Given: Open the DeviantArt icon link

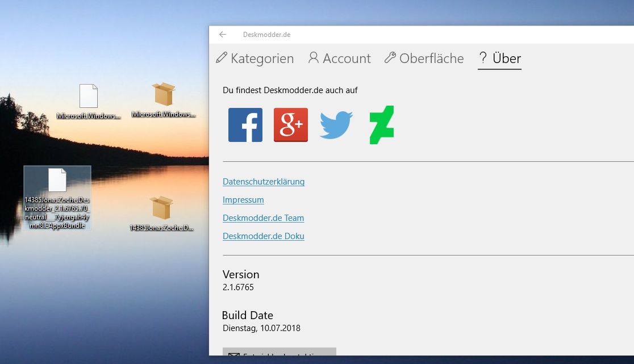Looking at the screenshot, I should (382, 125).
